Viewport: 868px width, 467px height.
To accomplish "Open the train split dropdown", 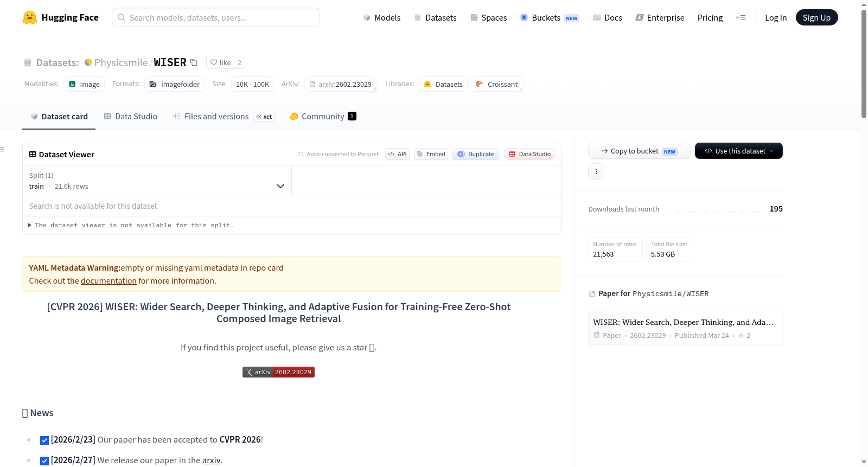I will click(x=157, y=181).
